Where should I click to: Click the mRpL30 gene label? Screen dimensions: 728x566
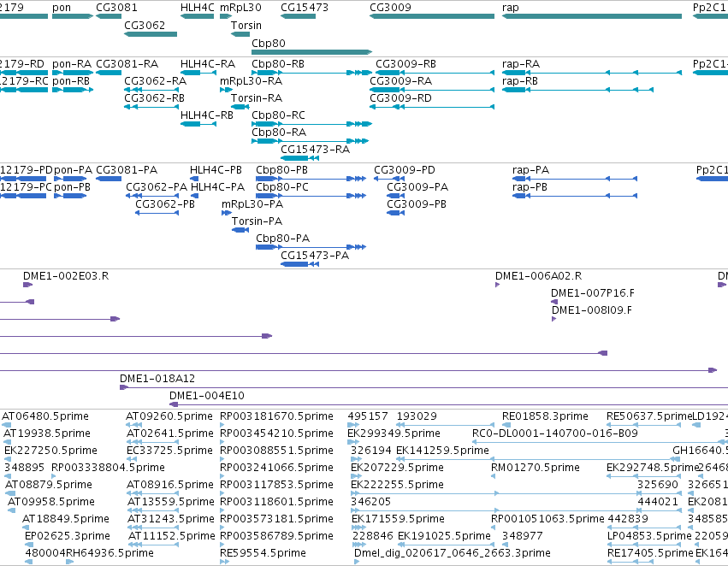click(240, 8)
